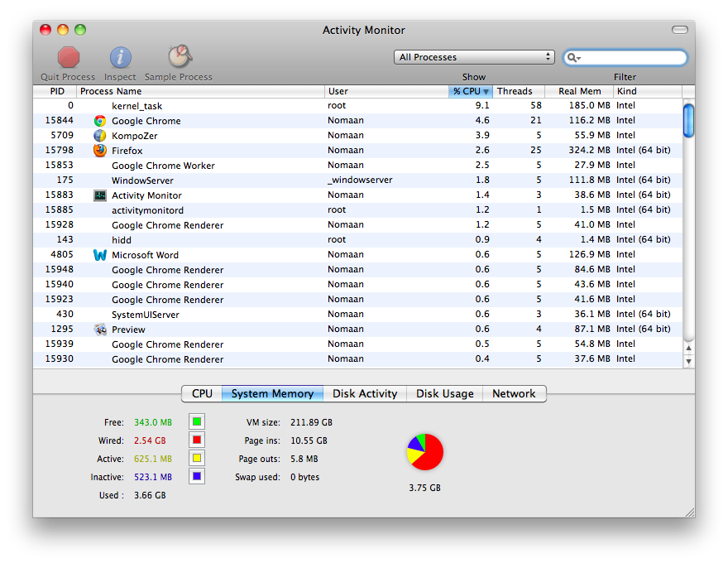Select Google Chrome Renderer PID 15923
728x563 pixels.
(357, 300)
